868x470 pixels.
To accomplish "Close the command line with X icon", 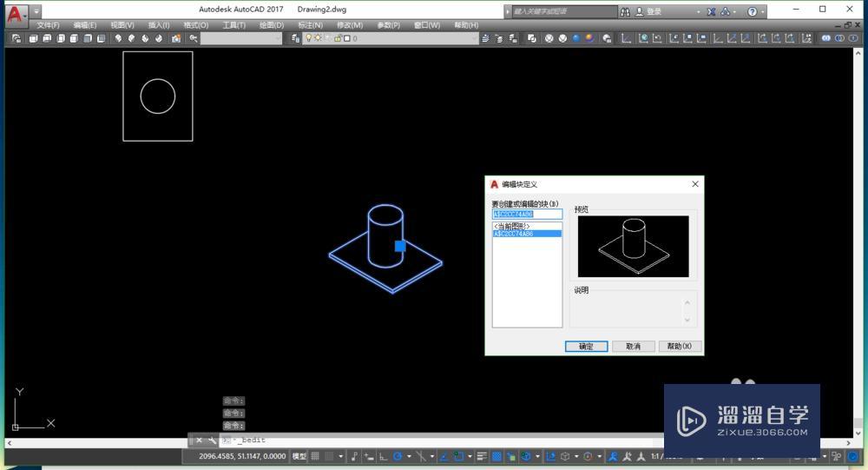I will pos(200,440).
